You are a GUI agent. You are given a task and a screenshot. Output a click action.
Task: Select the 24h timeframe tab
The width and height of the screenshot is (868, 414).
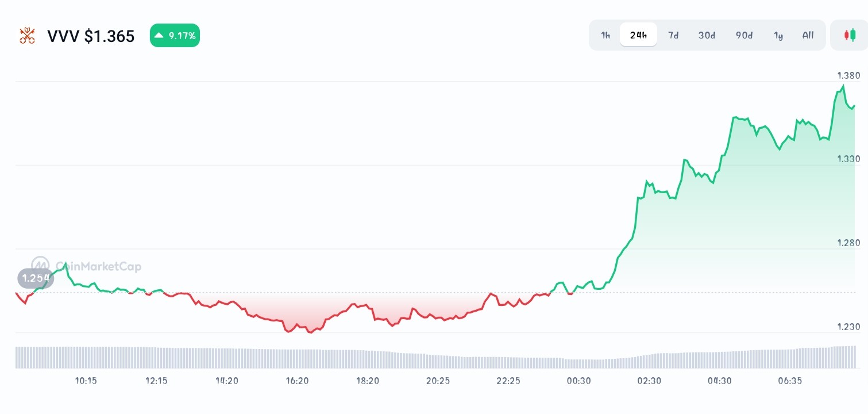[x=638, y=35]
